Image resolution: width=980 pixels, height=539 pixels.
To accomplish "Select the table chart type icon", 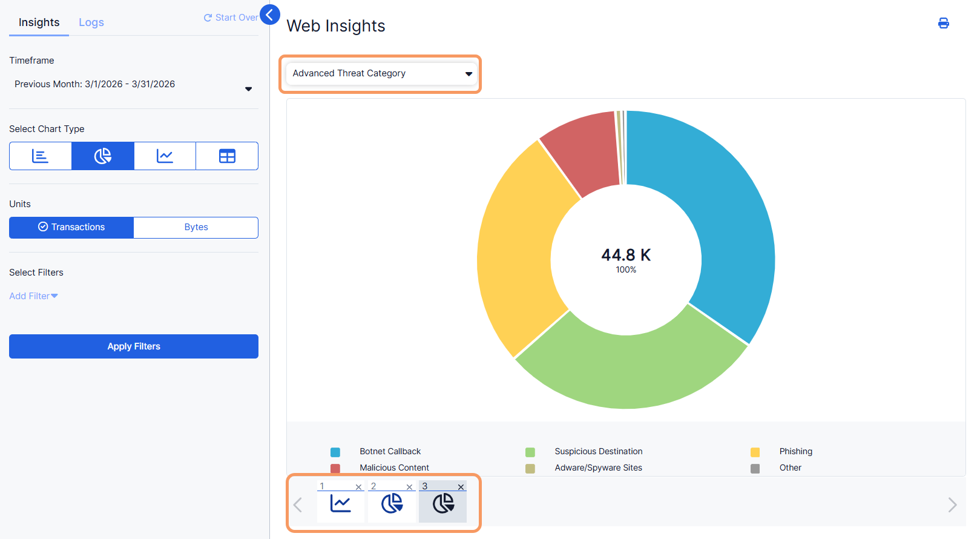I will tap(227, 156).
